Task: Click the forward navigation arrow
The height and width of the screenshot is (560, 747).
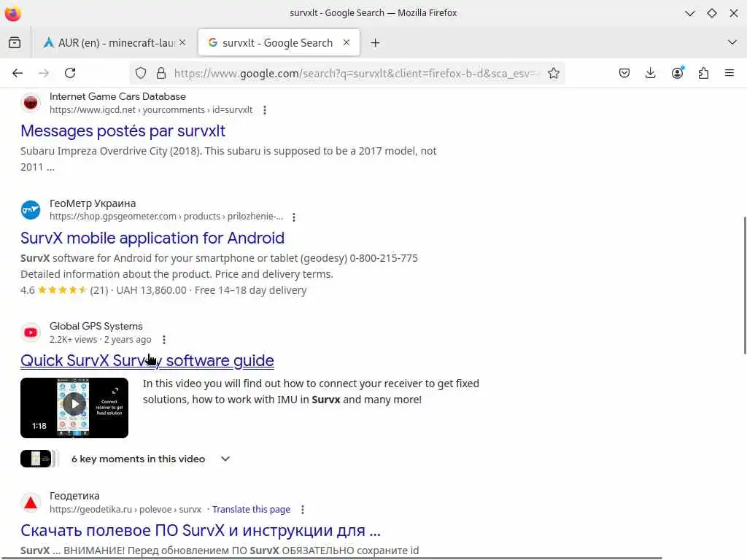Action: click(x=43, y=73)
